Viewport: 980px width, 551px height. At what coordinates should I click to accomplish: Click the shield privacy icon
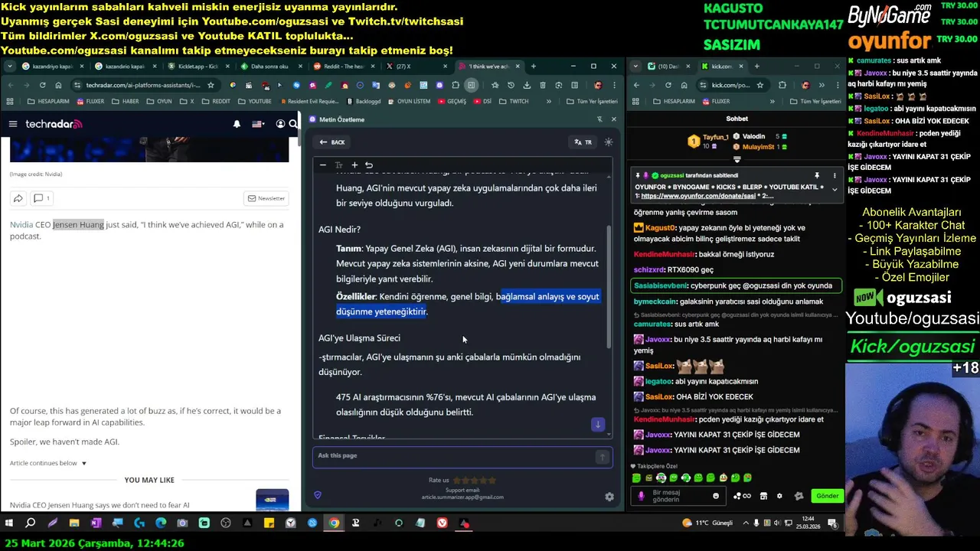point(318,495)
